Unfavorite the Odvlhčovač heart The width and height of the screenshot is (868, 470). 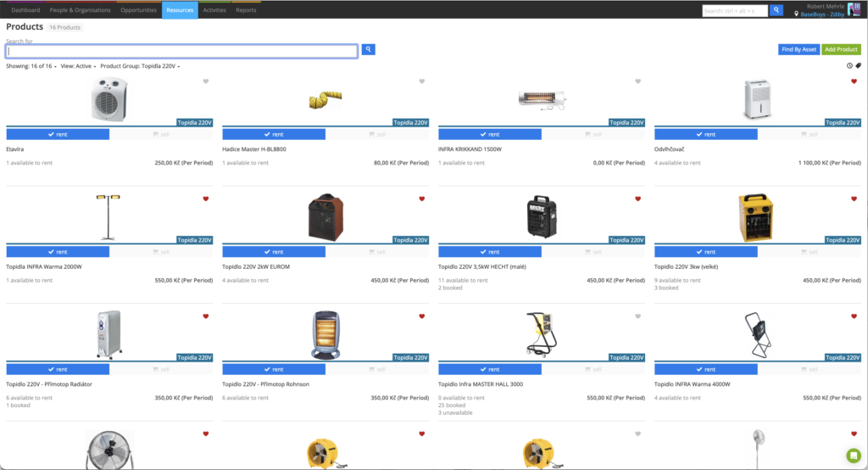(854, 81)
